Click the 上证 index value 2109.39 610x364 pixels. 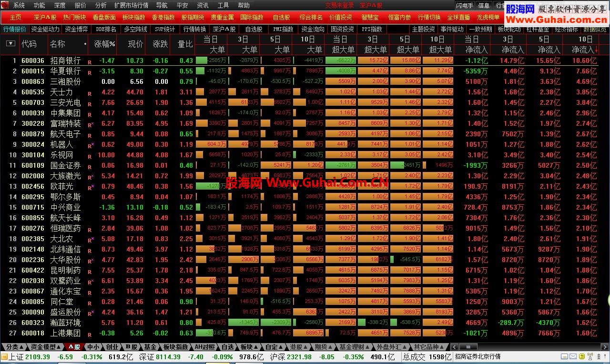click(x=37, y=357)
